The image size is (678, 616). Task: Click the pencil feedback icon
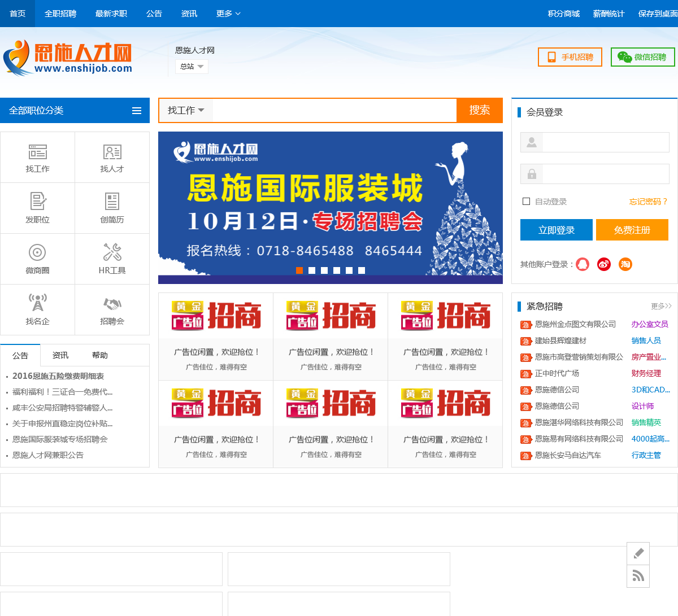coord(638,553)
